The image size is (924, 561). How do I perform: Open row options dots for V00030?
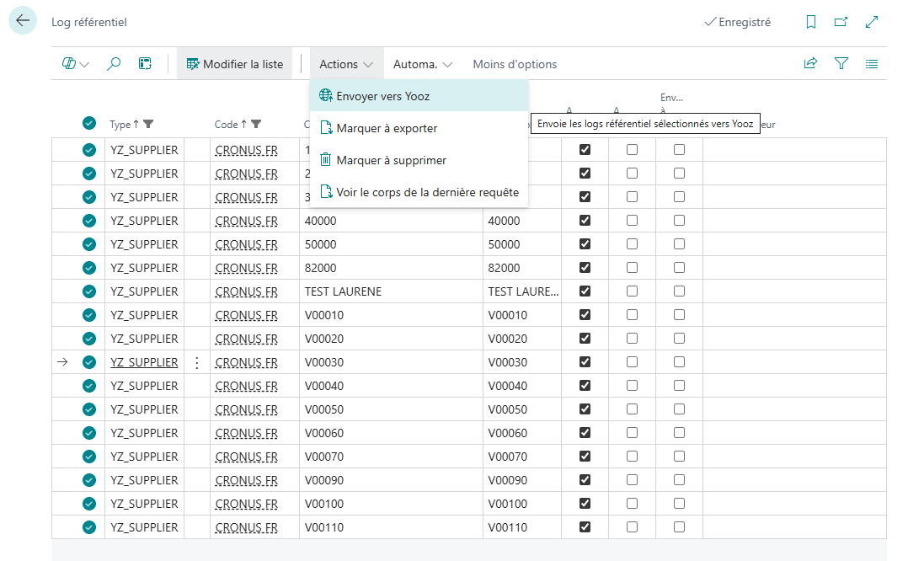click(x=197, y=362)
